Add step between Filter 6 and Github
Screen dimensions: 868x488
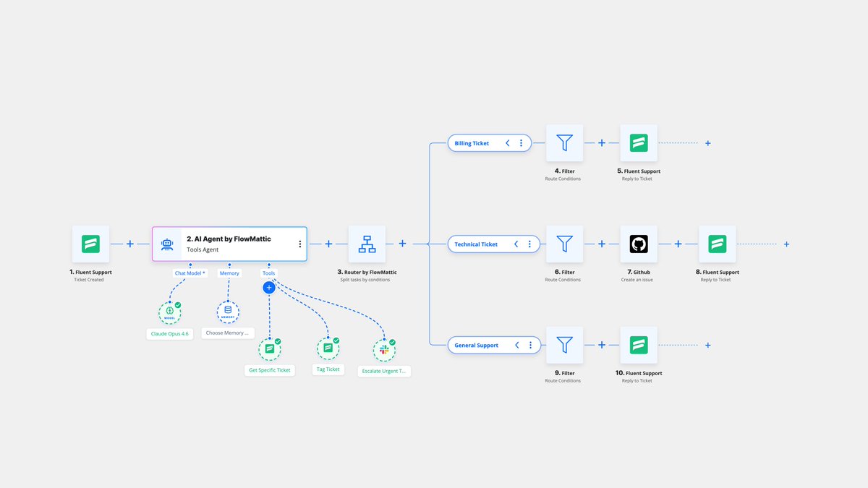coord(602,244)
